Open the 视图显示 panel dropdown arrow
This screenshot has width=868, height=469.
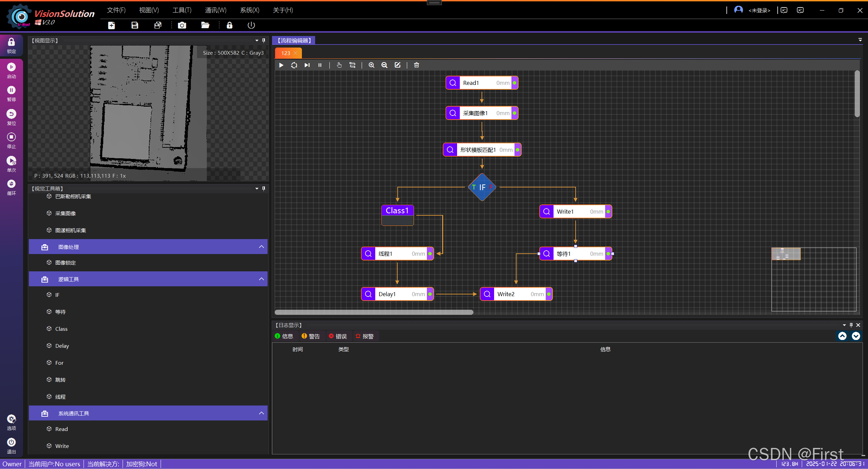point(257,40)
